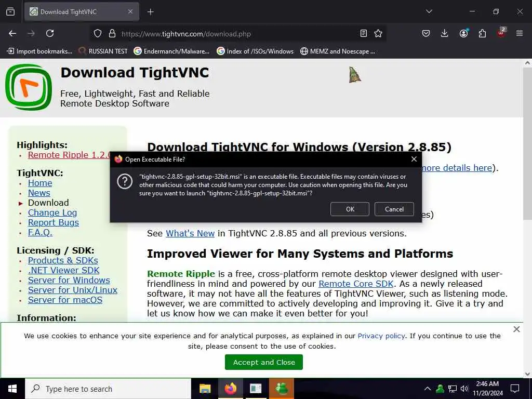Open MEMZ and Noescape bookmark

point(338,51)
